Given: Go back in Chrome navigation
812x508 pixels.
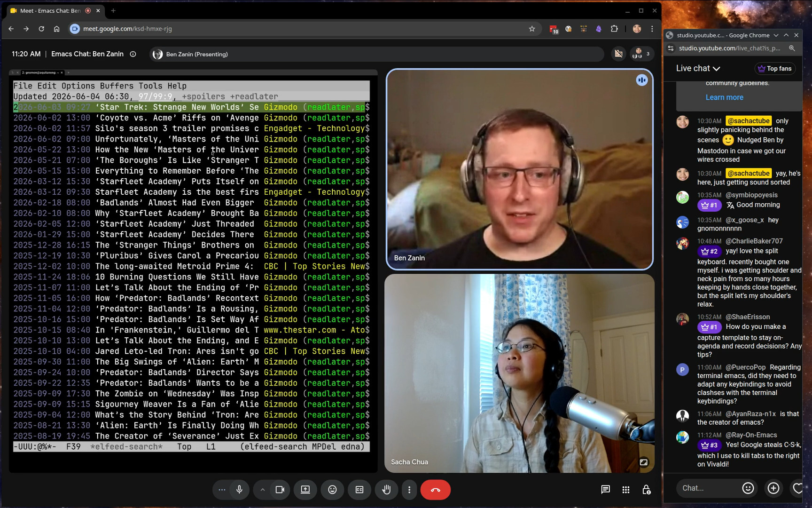Looking at the screenshot, I should 11,29.
